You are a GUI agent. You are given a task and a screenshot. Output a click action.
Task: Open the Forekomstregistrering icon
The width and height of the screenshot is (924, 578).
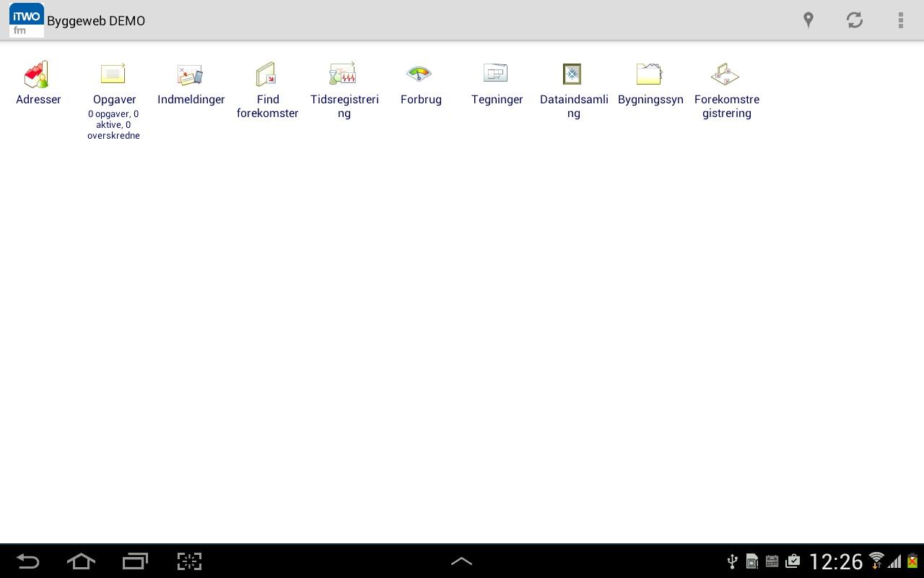[x=726, y=74]
